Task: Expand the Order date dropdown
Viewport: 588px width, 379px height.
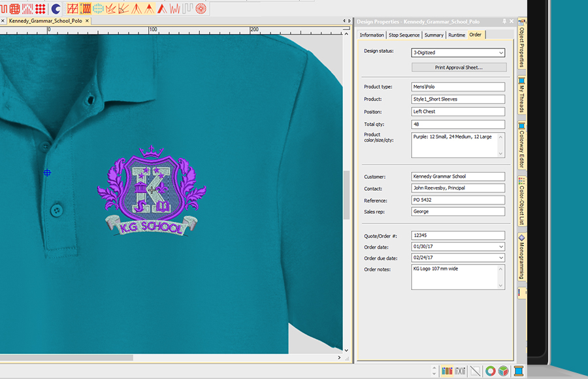Action: [x=500, y=247]
